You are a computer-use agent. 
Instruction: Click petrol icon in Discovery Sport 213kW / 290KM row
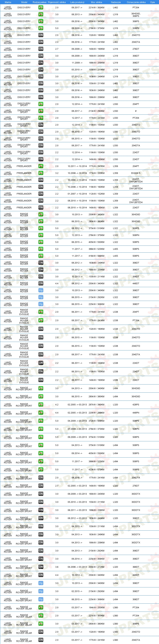41,111
